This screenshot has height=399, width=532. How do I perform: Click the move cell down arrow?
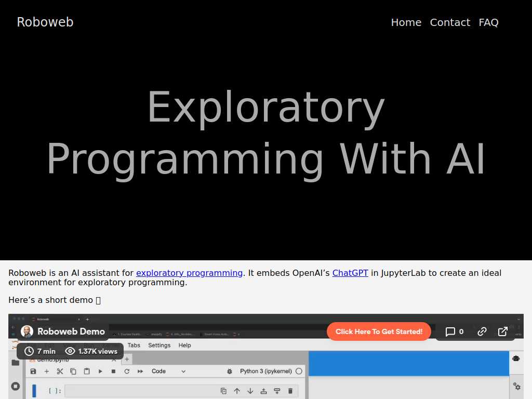tap(250, 391)
